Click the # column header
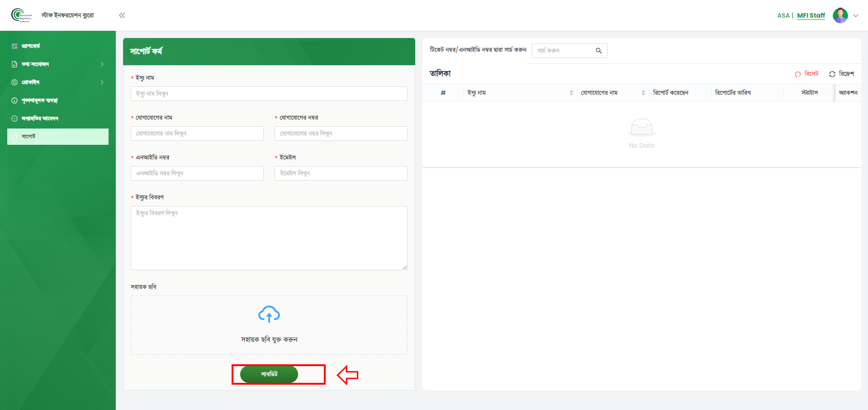Image resolution: width=868 pixels, height=410 pixels. [x=443, y=93]
